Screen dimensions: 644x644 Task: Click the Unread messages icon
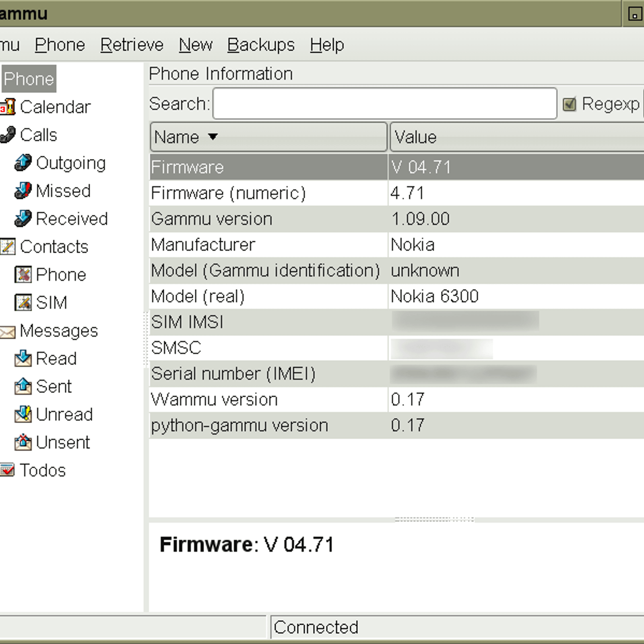tap(23, 414)
